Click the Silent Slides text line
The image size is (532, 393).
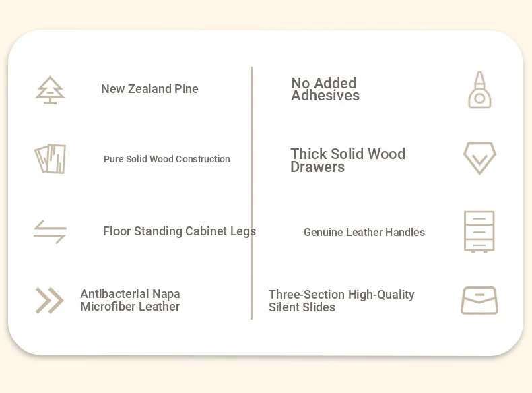pyautogui.click(x=302, y=307)
